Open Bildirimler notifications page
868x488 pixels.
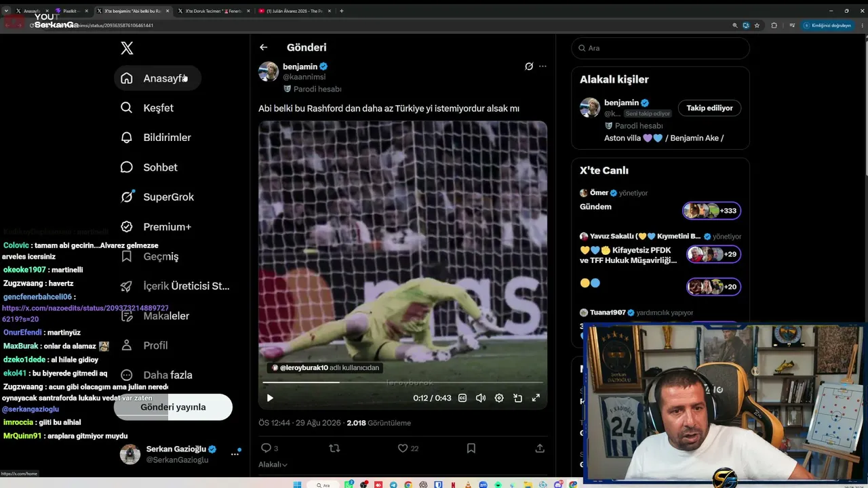click(156, 138)
